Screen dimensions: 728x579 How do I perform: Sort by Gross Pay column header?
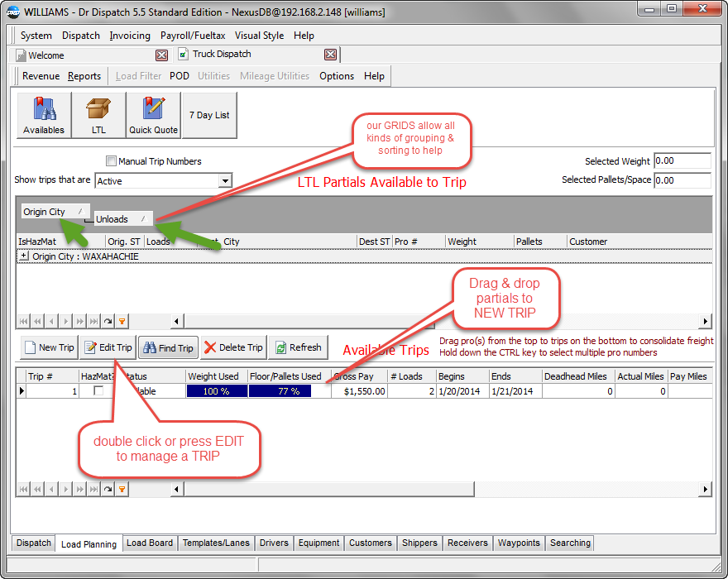tap(359, 376)
